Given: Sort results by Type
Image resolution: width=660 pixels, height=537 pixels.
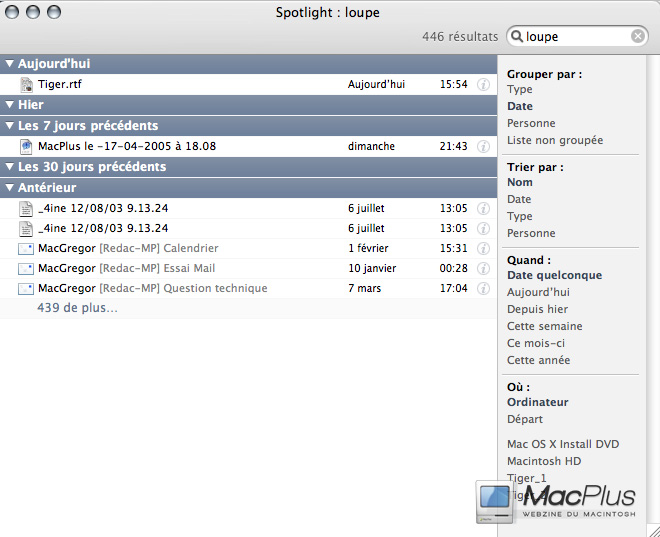Looking at the screenshot, I should point(519,216).
